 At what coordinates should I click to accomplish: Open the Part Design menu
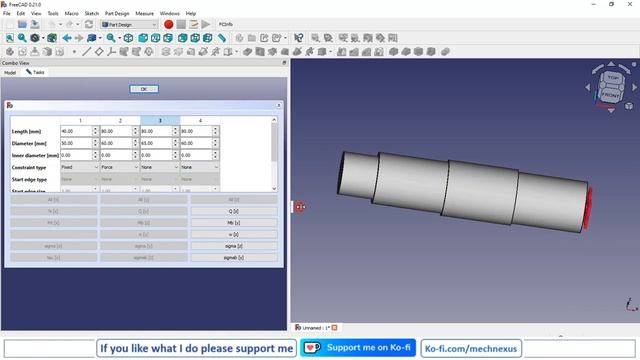(117, 13)
